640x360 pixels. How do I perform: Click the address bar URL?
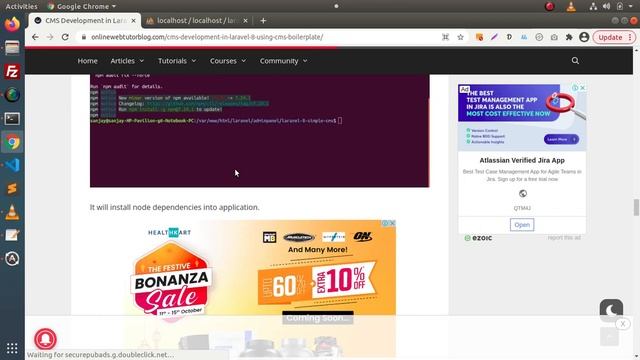(x=207, y=37)
